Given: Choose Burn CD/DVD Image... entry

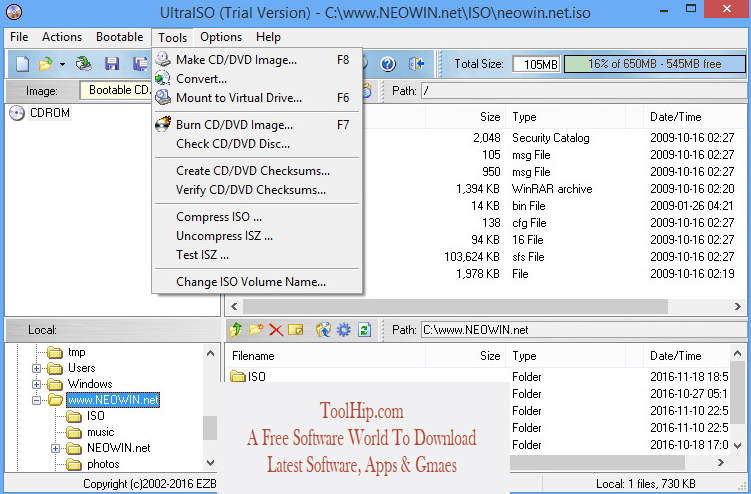Looking at the screenshot, I should tap(257, 125).
